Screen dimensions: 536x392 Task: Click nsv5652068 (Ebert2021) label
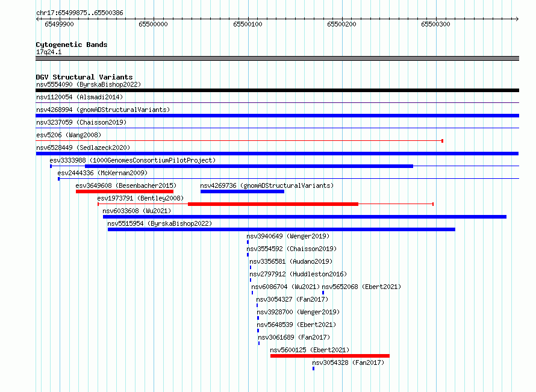[361, 287]
